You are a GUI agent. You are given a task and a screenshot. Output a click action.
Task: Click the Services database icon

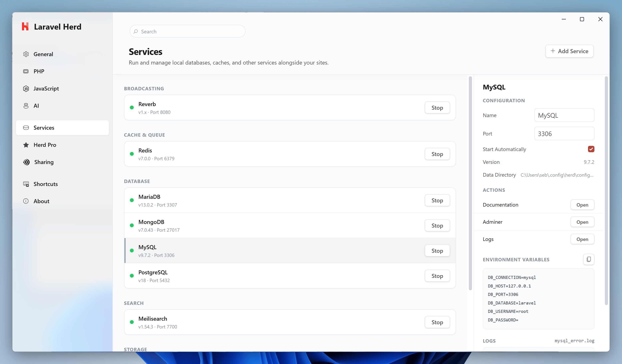tap(26, 127)
